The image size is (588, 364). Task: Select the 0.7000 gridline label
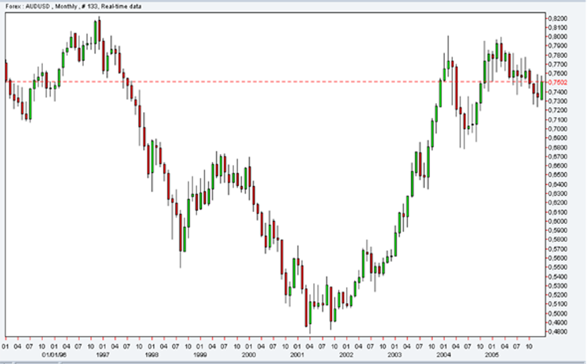coord(558,128)
